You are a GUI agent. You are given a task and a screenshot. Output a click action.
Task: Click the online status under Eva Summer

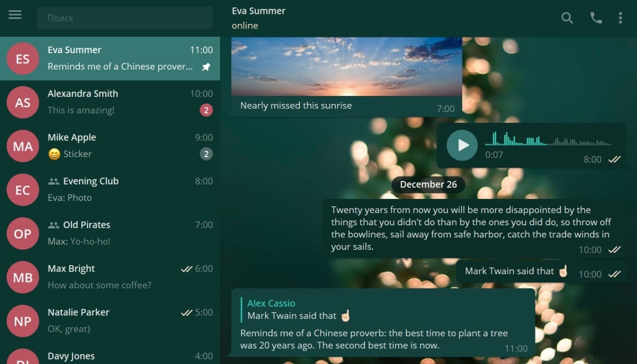coord(245,25)
